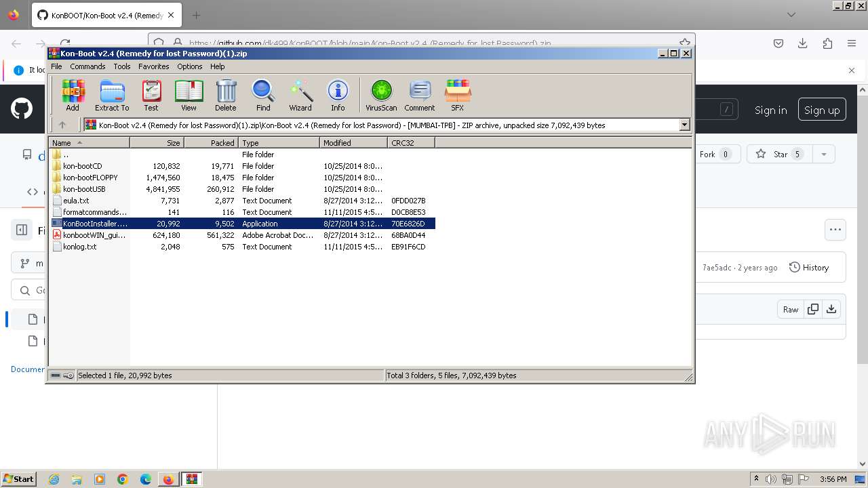Open the GitHub History link
The height and width of the screenshot is (488, 868).
point(809,268)
